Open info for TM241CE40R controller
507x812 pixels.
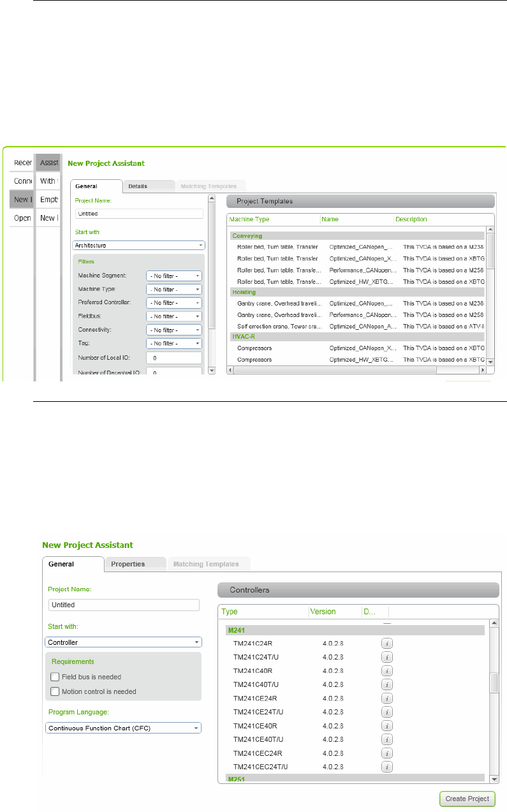pyautogui.click(x=387, y=726)
